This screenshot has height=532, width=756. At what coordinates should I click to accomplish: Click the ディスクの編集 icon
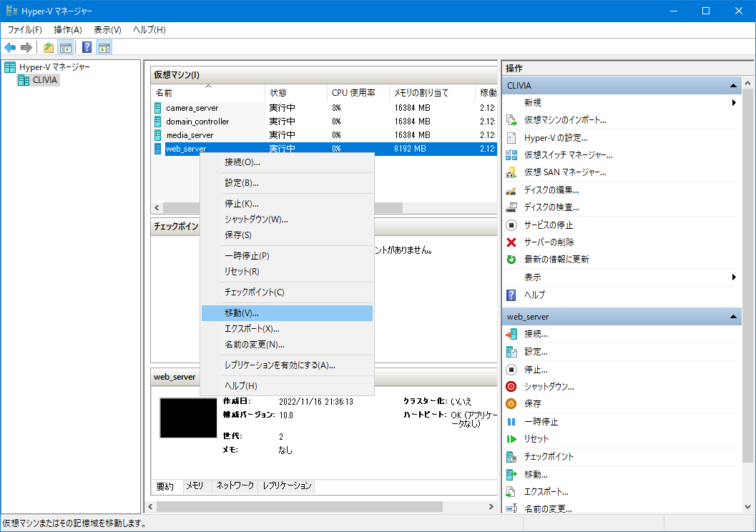[x=511, y=190]
